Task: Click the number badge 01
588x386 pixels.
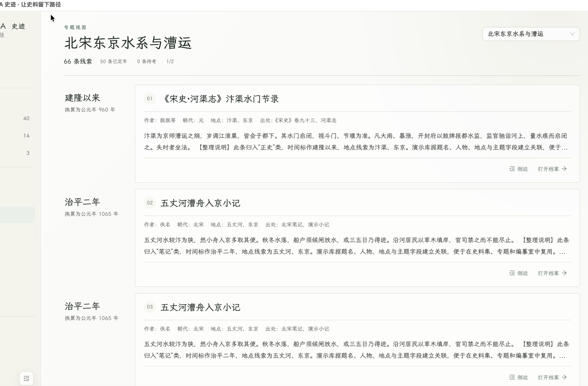Action: 150,98
